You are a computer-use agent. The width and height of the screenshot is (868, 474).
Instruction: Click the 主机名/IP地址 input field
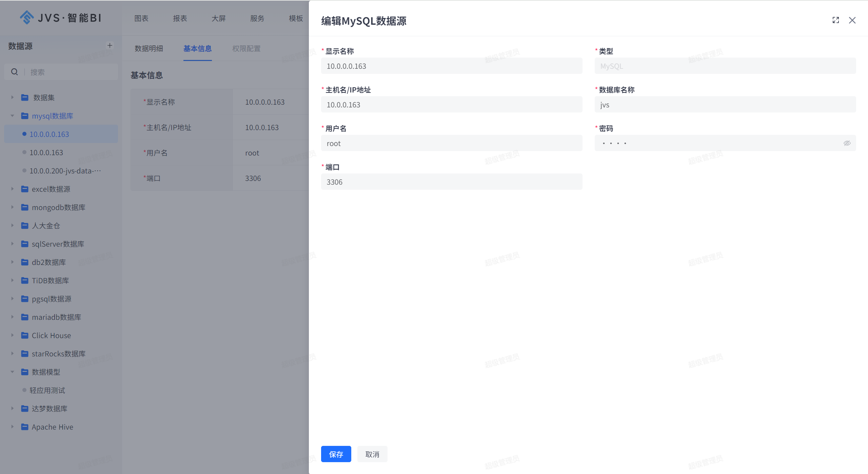452,104
